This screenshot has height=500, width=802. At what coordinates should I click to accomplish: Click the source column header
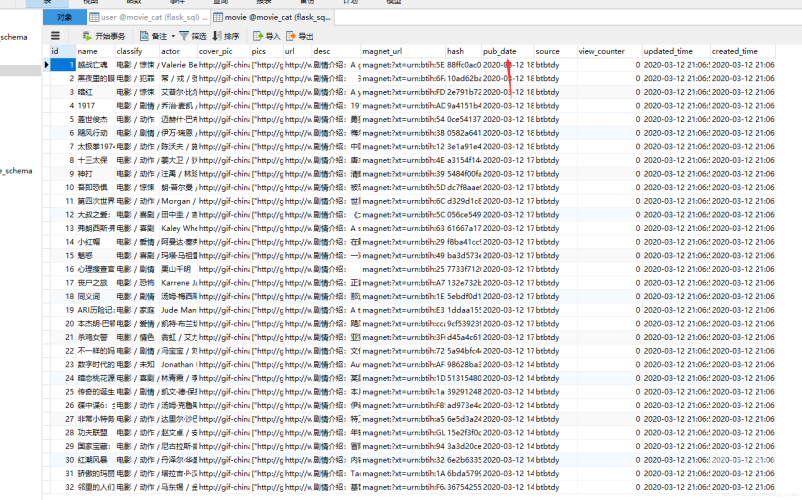(555, 51)
